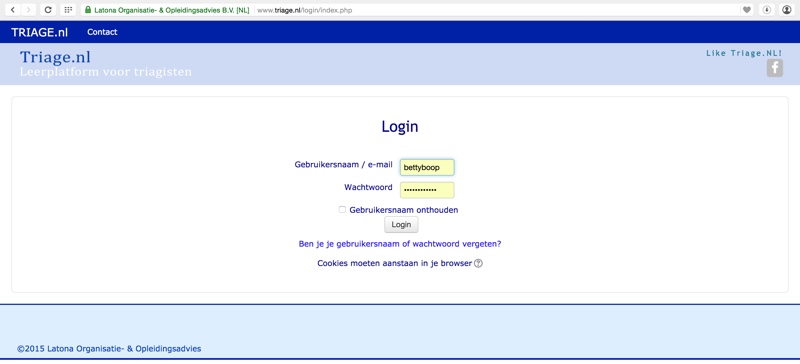This screenshot has width=800, height=364.
Task: Open the Contact menu item
Action: [x=102, y=32]
